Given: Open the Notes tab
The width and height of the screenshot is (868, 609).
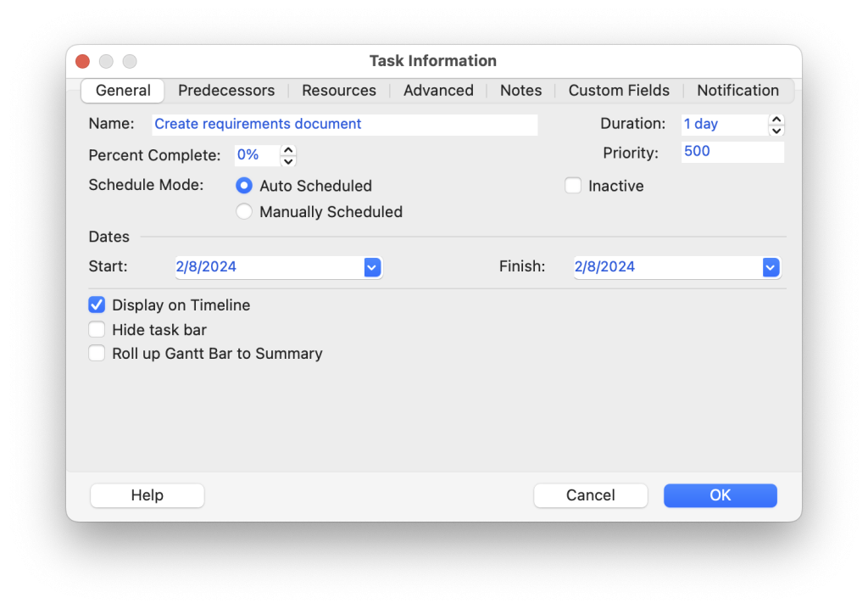Looking at the screenshot, I should (520, 90).
